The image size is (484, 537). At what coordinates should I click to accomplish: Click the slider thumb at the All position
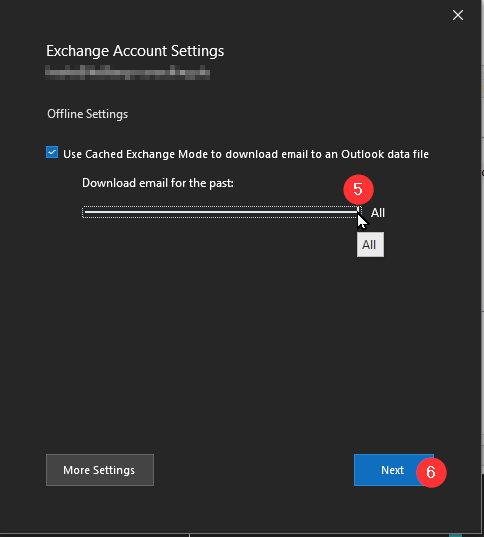pos(358,212)
